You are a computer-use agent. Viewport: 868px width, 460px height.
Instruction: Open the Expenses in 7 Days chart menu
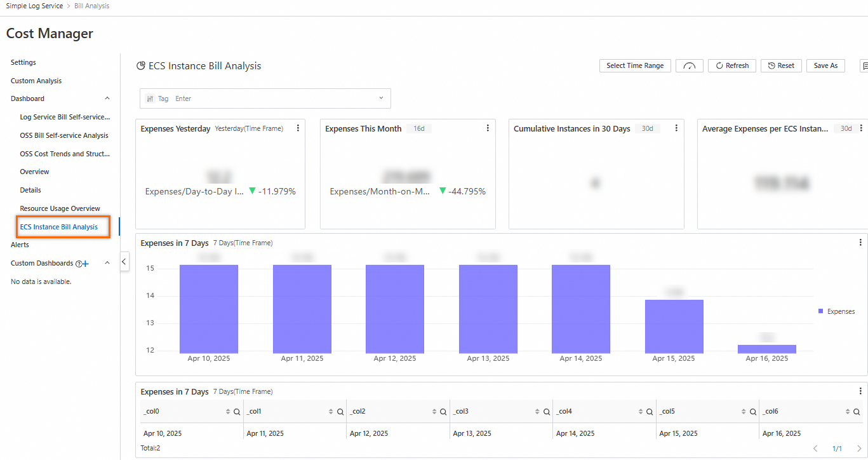pos(860,243)
